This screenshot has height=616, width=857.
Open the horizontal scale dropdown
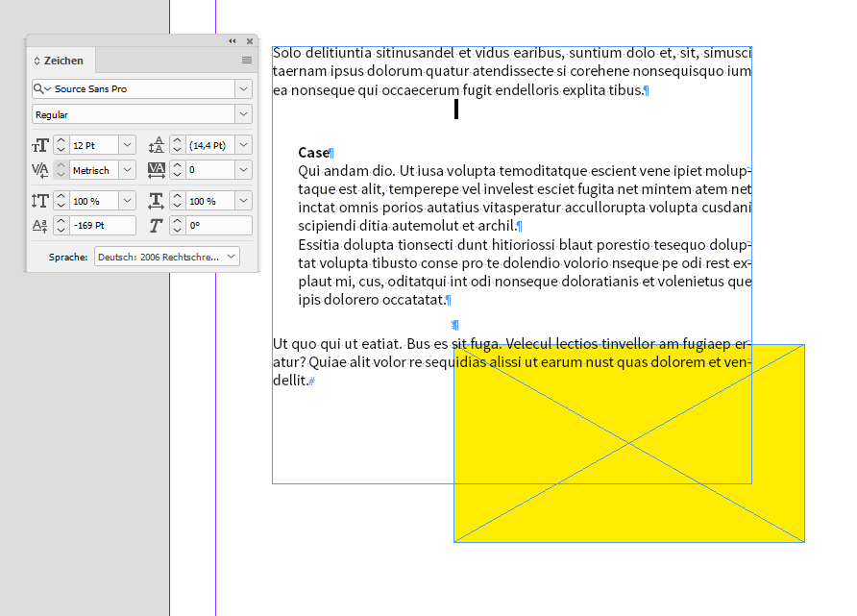pyautogui.click(x=244, y=201)
